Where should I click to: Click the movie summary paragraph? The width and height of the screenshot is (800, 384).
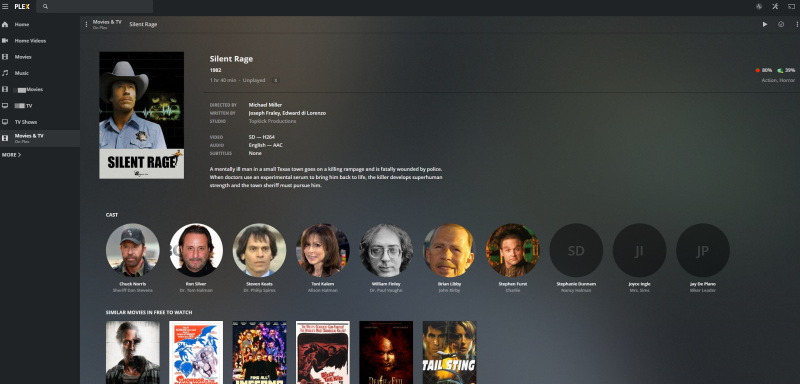coord(326,177)
